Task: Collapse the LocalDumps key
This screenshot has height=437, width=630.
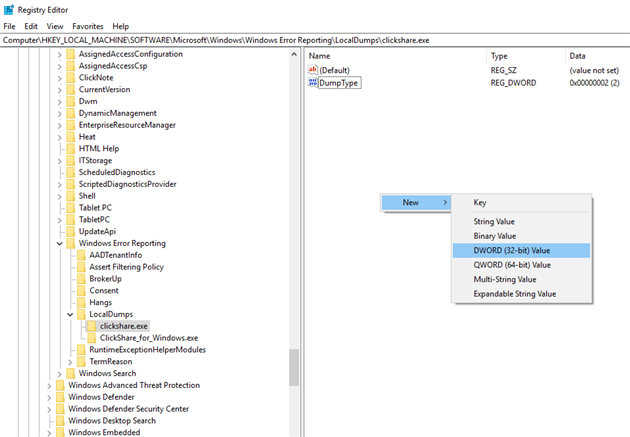Action: coord(70,314)
